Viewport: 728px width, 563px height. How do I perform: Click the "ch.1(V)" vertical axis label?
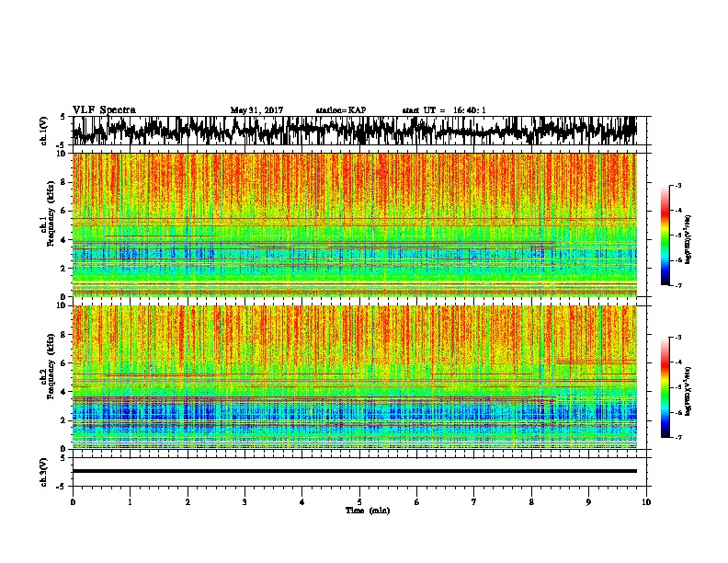44,131
